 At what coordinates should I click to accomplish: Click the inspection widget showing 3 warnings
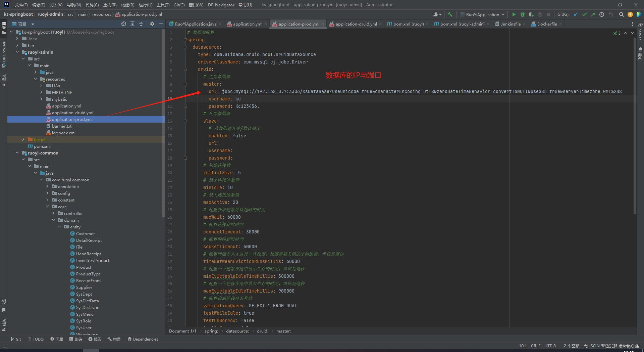(x=617, y=33)
